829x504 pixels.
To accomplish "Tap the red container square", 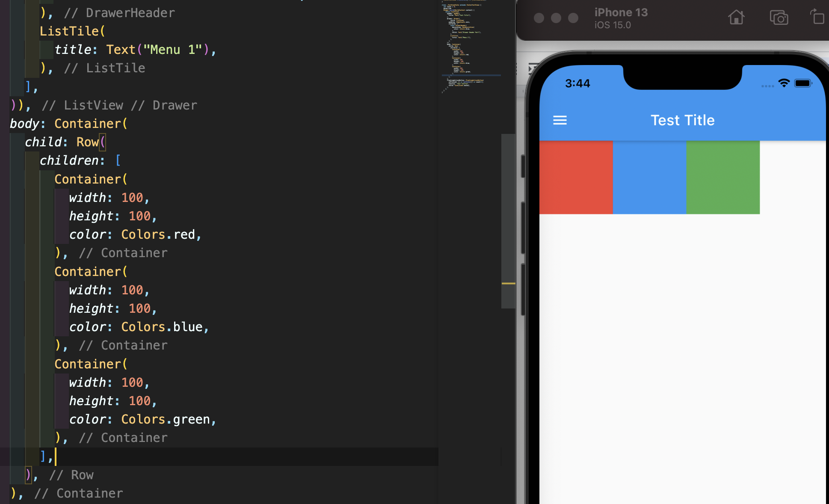I will (576, 177).
